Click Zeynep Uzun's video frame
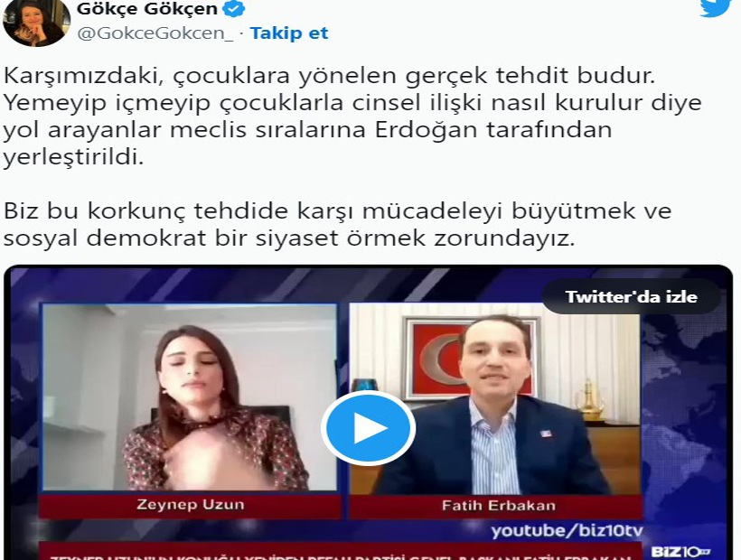Screen dimensions: 741x560 190,397
